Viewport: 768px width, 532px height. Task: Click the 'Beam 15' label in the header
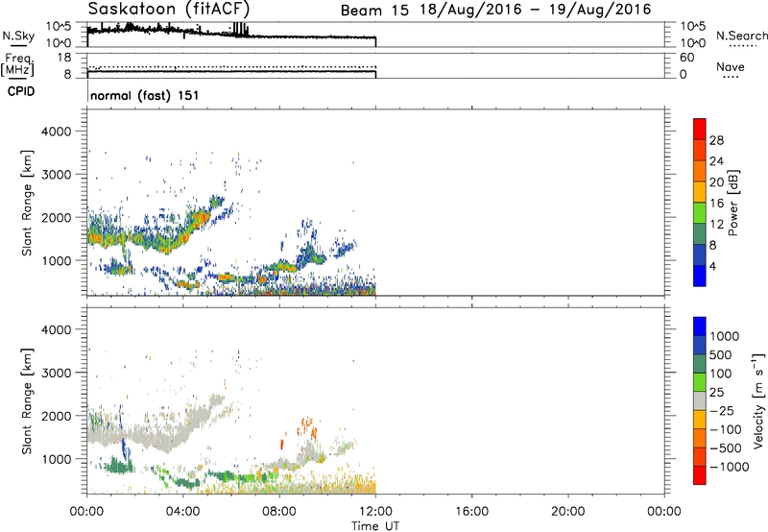click(374, 10)
